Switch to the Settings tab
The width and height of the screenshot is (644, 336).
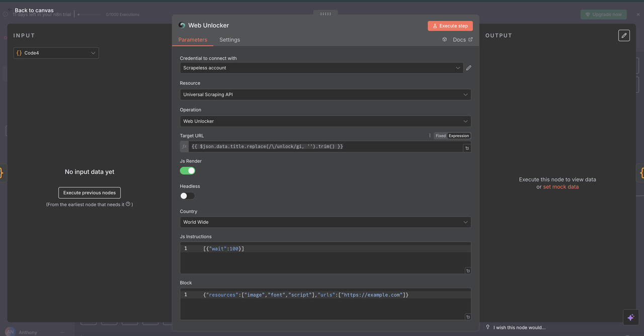[229, 40]
